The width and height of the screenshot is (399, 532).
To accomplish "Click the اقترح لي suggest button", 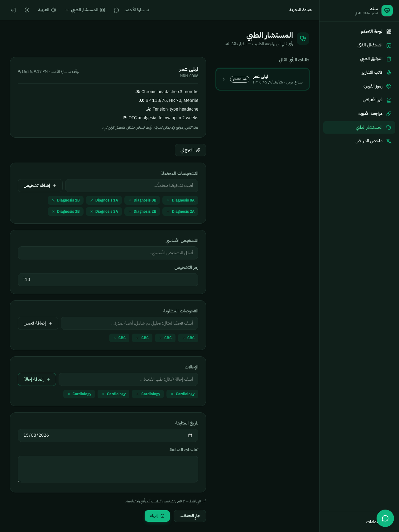I will click(190, 150).
